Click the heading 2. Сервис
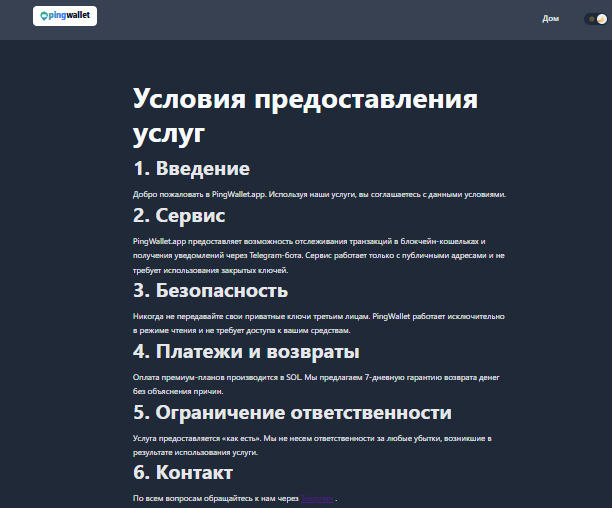The height and width of the screenshot is (508, 612). coord(179,215)
